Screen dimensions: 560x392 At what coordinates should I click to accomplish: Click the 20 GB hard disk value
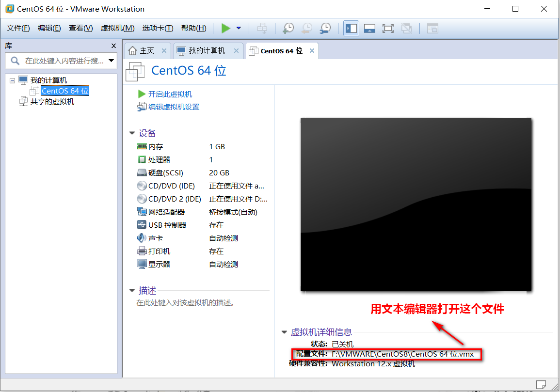(219, 173)
